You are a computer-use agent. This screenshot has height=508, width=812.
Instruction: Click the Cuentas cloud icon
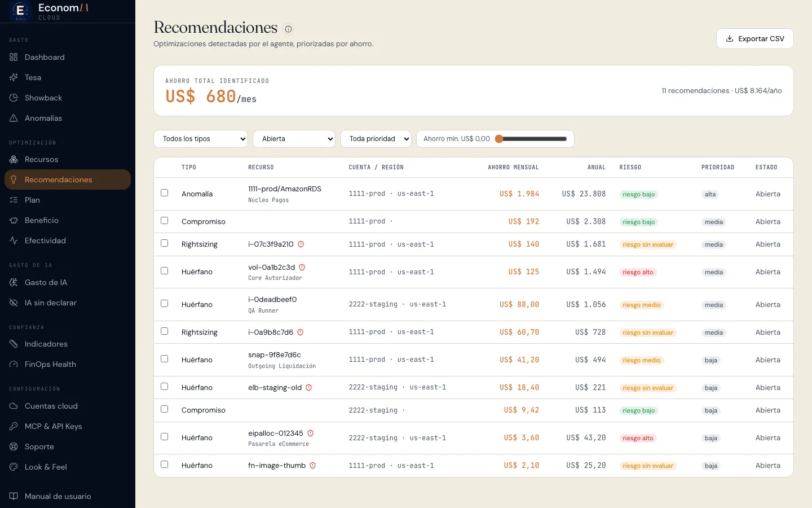coord(14,406)
